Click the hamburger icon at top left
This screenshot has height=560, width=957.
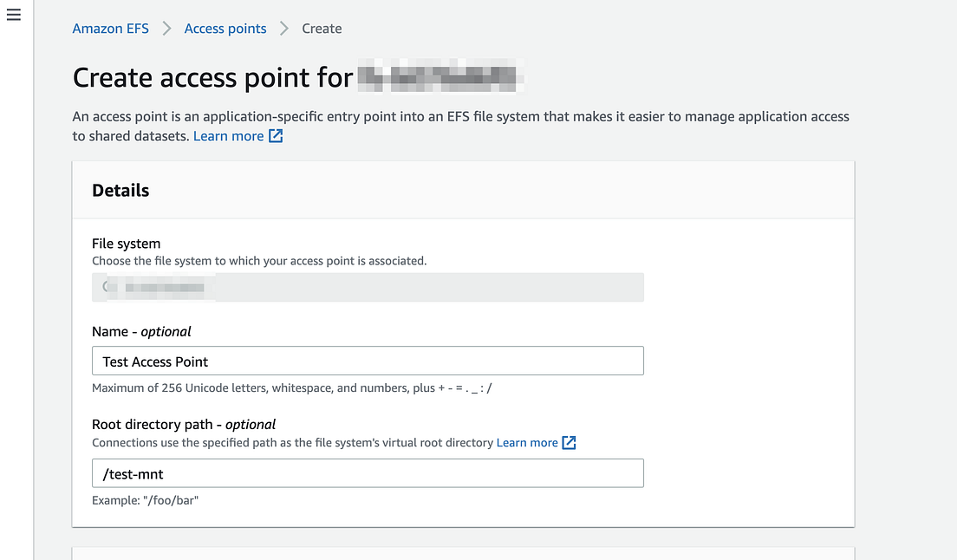13,14
